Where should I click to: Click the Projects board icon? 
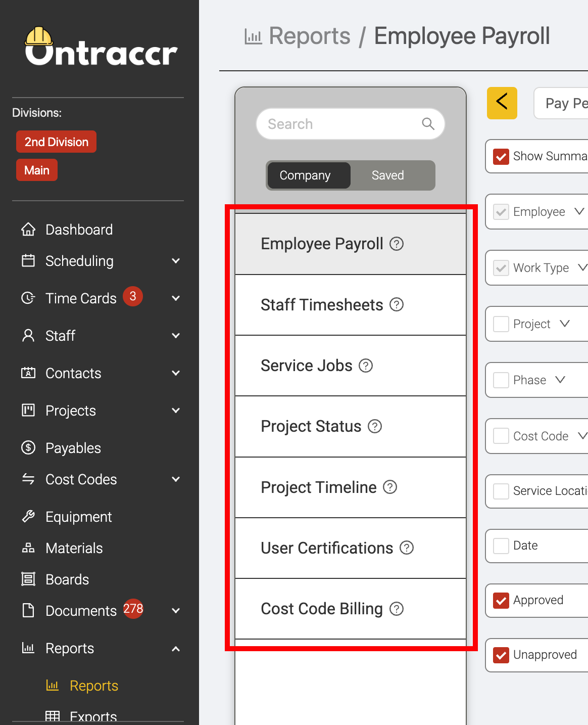(x=28, y=410)
